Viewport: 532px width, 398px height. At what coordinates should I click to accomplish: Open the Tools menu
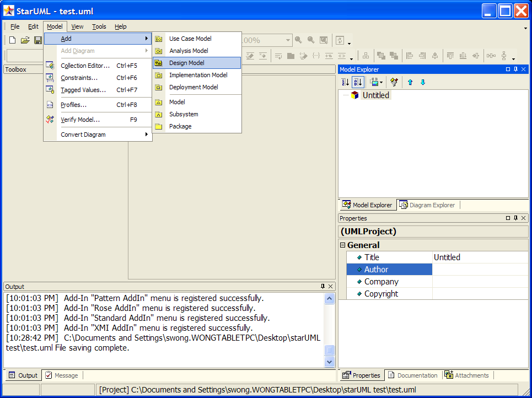click(x=99, y=26)
